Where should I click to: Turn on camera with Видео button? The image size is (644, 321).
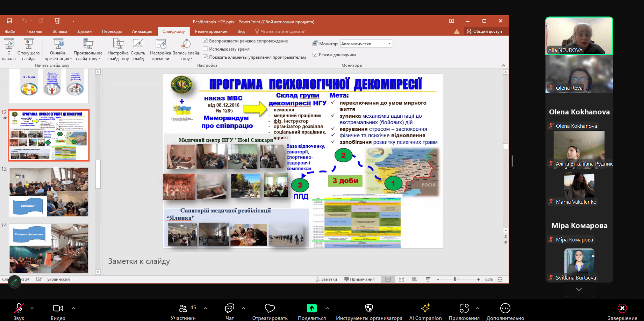(58, 312)
